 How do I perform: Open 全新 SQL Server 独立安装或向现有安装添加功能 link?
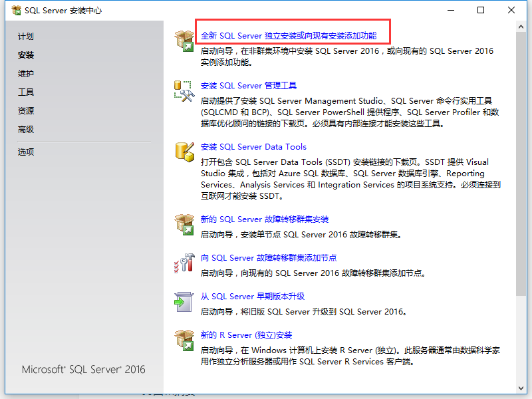[x=289, y=36]
